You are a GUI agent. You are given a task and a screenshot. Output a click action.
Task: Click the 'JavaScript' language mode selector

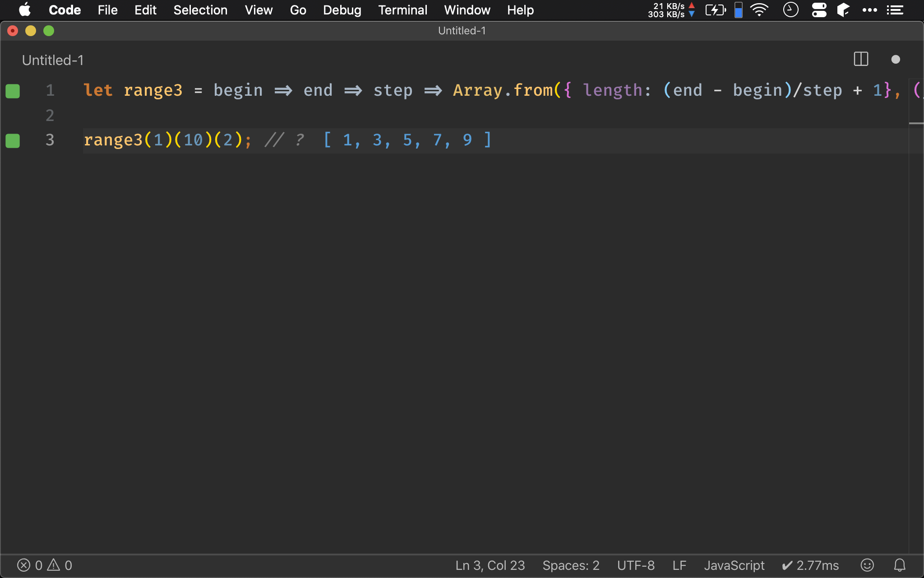tap(734, 565)
